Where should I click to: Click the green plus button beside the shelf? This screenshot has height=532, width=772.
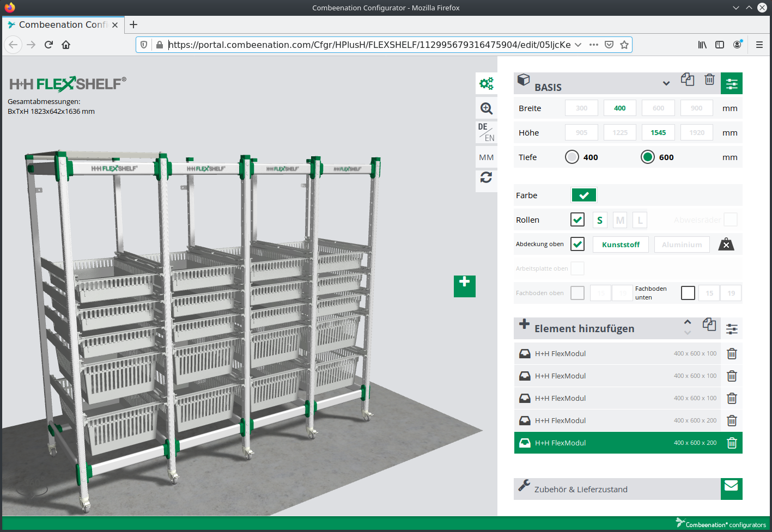(x=465, y=286)
